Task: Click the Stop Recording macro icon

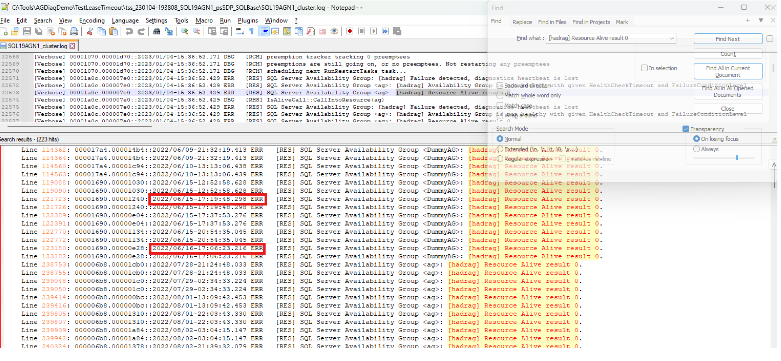Action: coord(362,31)
